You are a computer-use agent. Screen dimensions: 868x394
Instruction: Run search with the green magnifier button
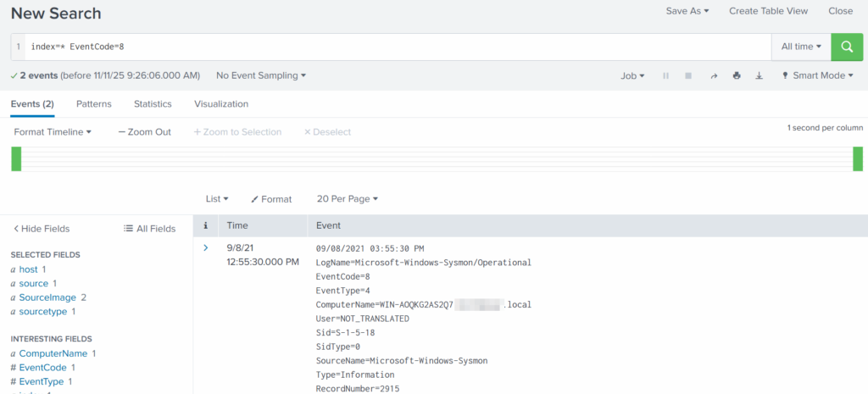[847, 47]
